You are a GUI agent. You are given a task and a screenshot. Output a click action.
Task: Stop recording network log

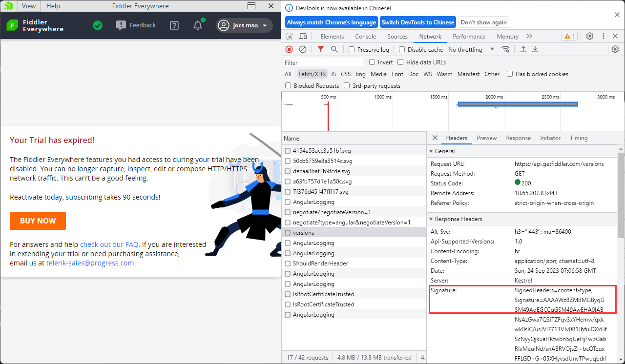click(289, 49)
